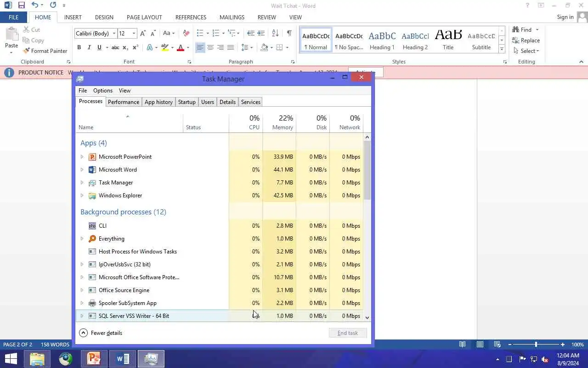The width and height of the screenshot is (588, 368).
Task: Switch to Web Layout view in status bar
Action: (x=497, y=345)
